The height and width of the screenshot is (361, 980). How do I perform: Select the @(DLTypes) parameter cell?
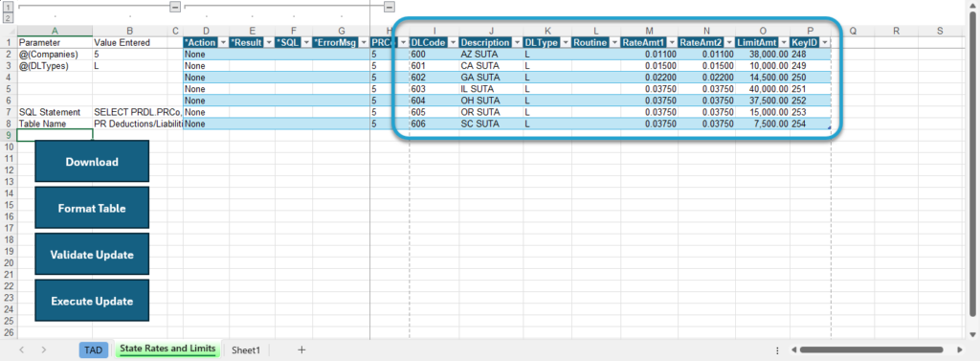[55, 66]
